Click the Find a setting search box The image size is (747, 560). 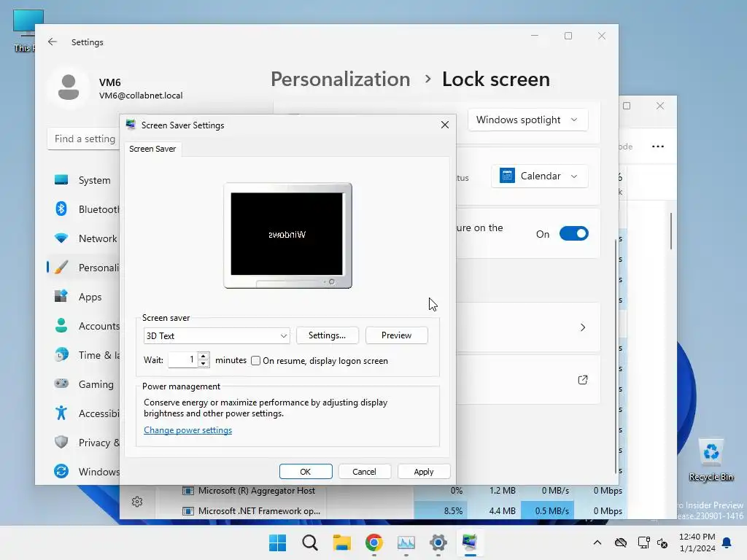click(x=84, y=139)
